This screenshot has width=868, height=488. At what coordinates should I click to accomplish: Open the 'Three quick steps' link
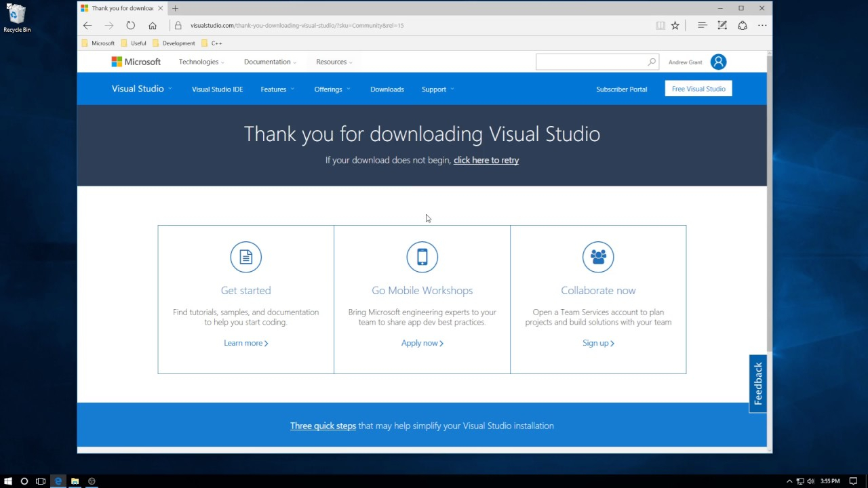tap(323, 426)
